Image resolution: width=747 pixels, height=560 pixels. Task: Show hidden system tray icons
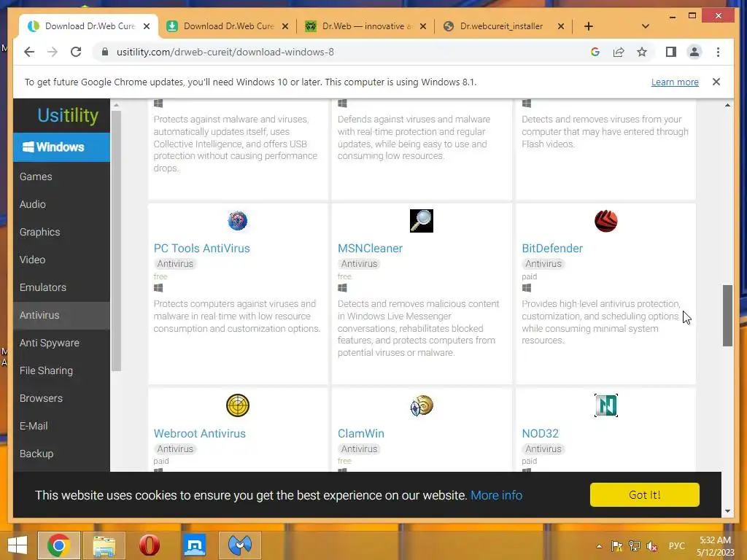[x=599, y=546]
